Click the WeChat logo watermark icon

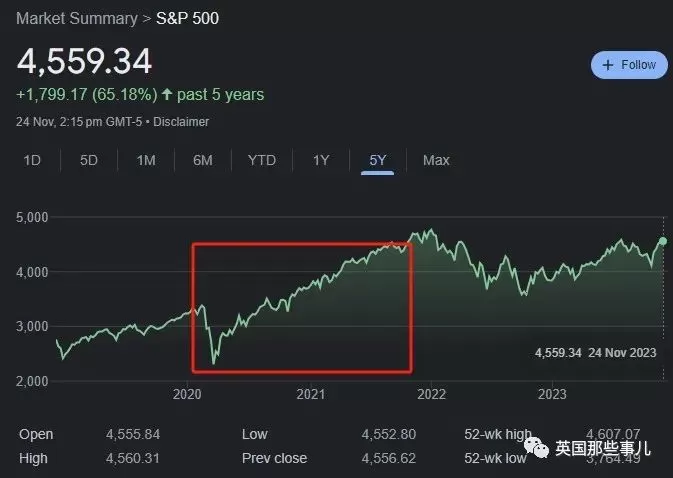point(536,448)
